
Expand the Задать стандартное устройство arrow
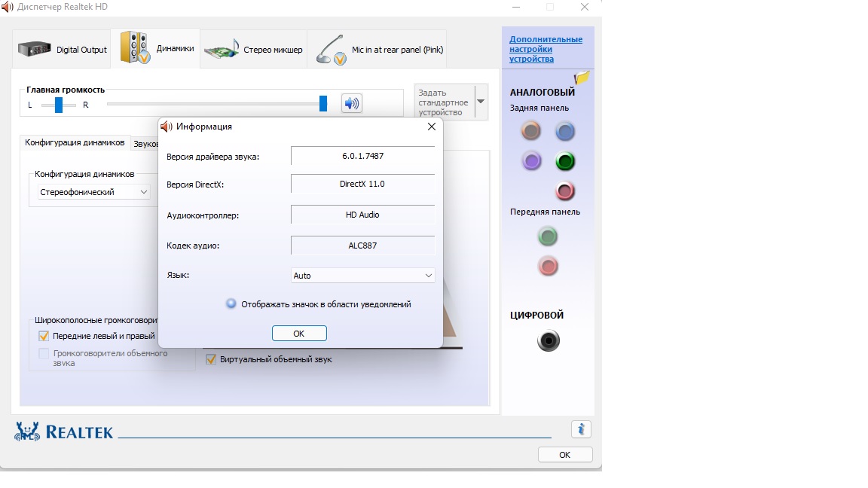click(481, 102)
